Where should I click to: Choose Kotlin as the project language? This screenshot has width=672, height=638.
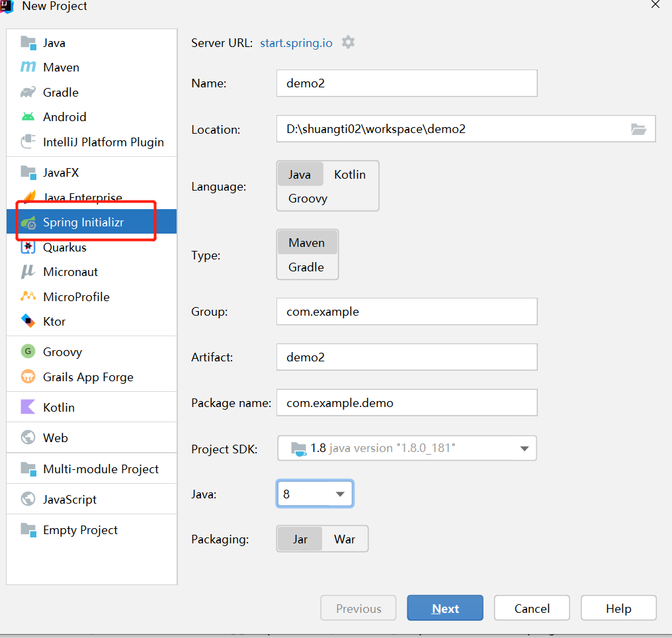(x=350, y=175)
